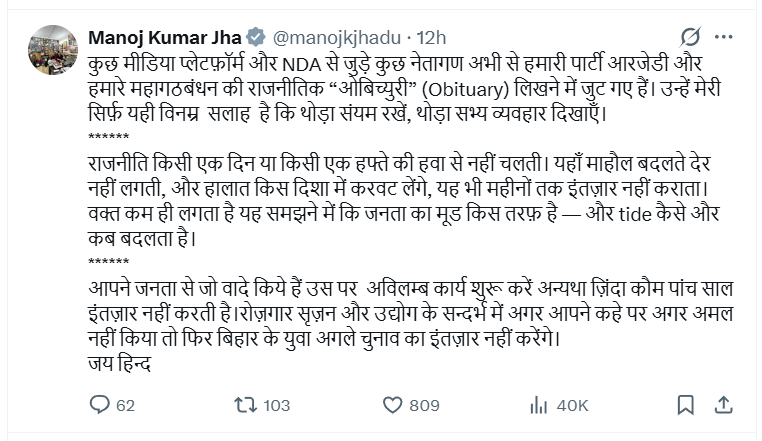Image resolution: width=762 pixels, height=441 pixels.
Task: Click the 40K views count
Action: click(571, 405)
